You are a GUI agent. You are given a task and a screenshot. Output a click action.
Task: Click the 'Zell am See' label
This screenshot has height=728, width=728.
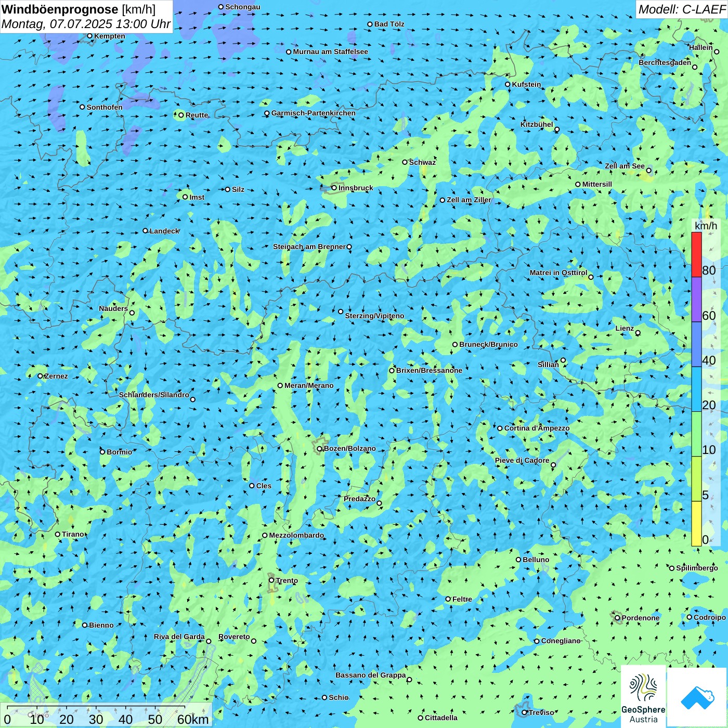tap(625, 166)
